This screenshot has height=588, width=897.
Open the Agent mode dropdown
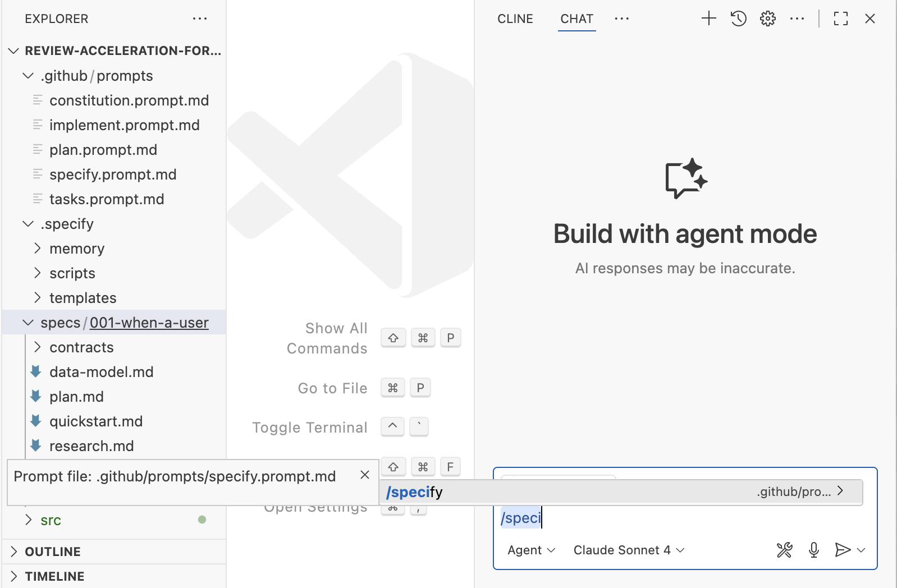pyautogui.click(x=531, y=550)
